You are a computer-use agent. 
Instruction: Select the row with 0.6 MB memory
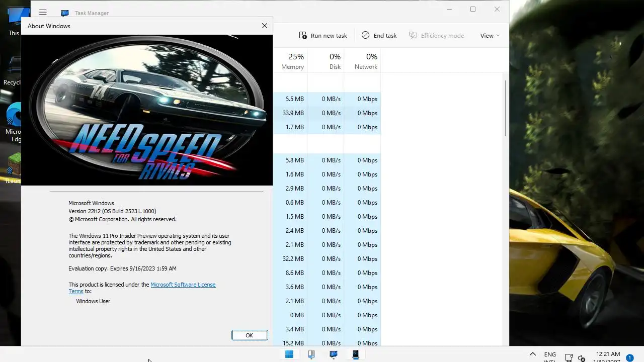327,203
